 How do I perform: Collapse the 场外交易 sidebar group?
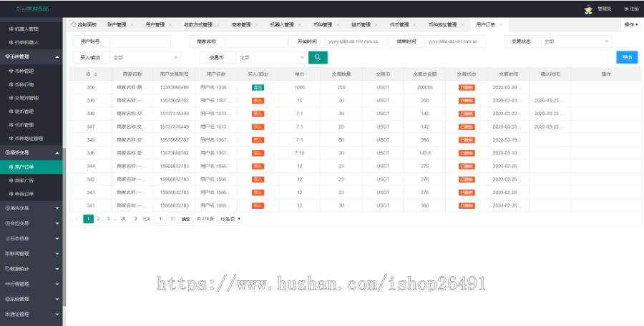click(x=31, y=153)
